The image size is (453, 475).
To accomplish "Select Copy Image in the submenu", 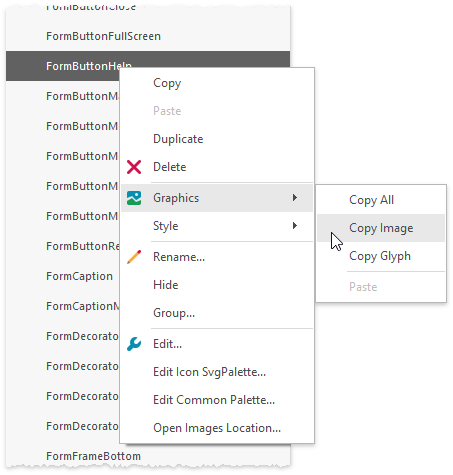I will (x=381, y=228).
